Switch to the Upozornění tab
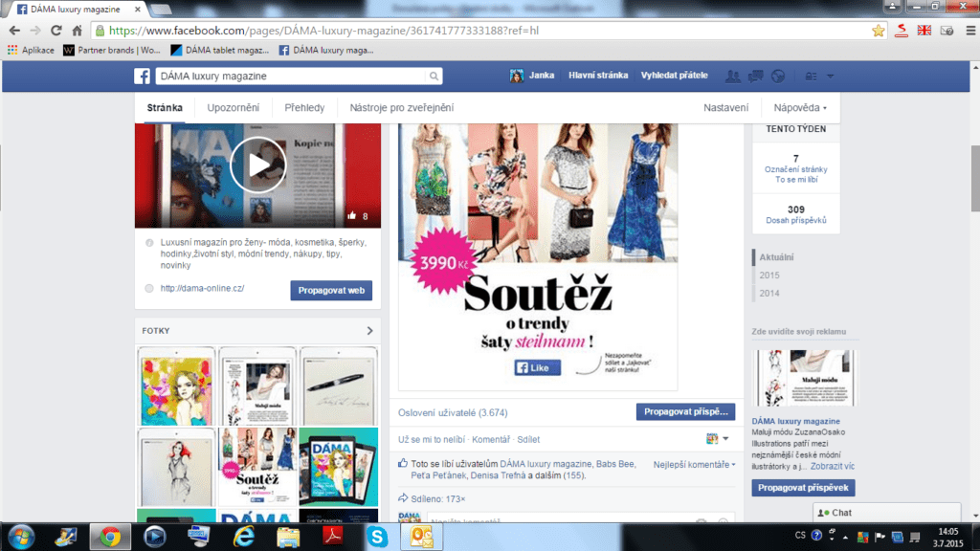Image resolution: width=980 pixels, height=551 pixels. coord(233,108)
